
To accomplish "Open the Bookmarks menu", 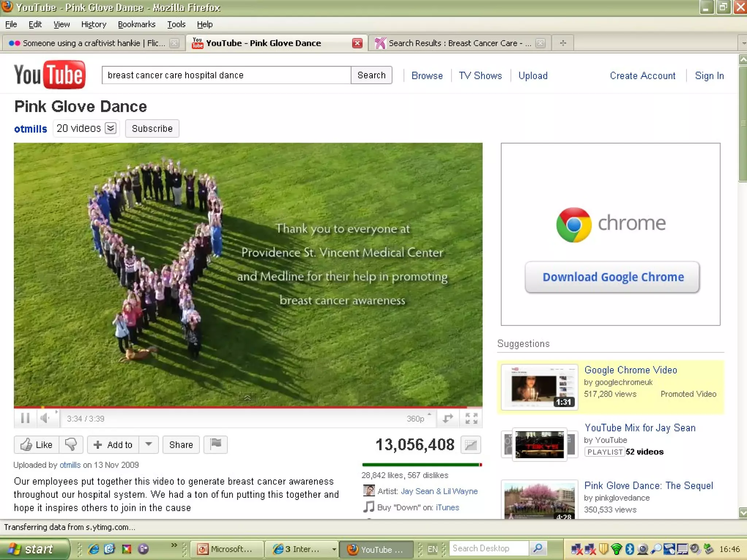I will tap(136, 24).
